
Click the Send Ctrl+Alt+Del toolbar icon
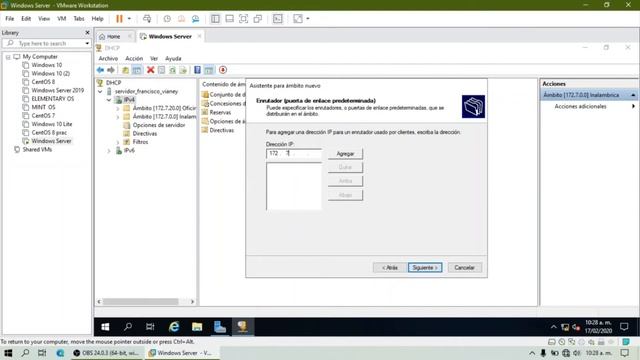tap(147, 19)
